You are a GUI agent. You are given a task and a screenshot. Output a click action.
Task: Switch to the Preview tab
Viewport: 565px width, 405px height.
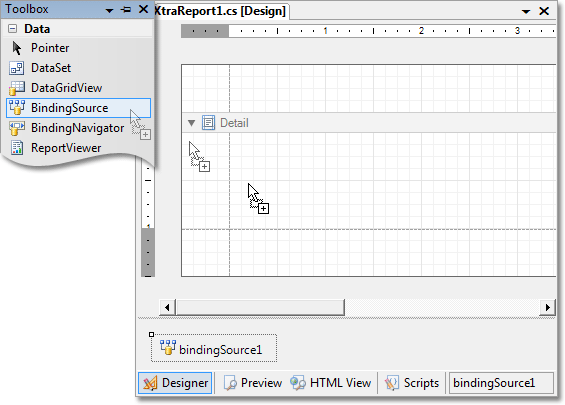pos(253,383)
